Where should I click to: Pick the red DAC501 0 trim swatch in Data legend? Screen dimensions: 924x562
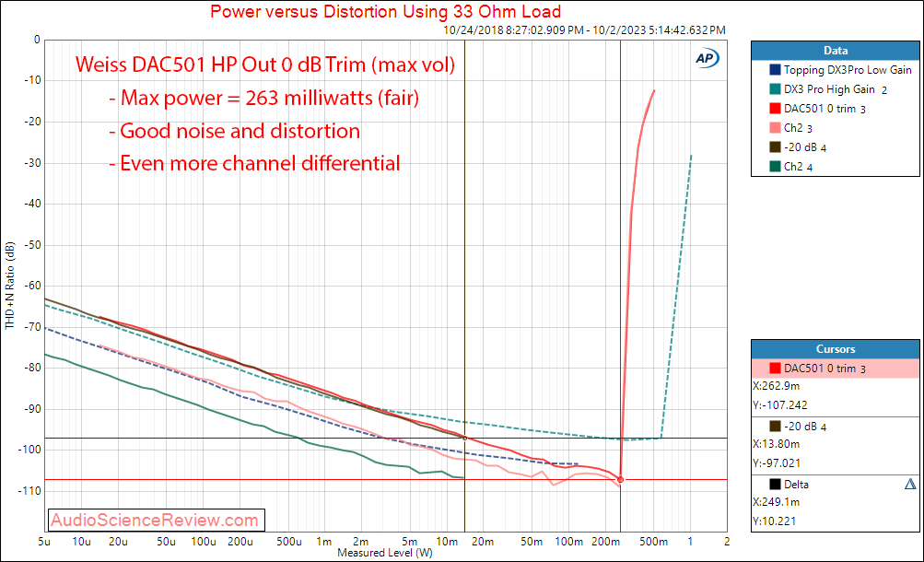(775, 109)
